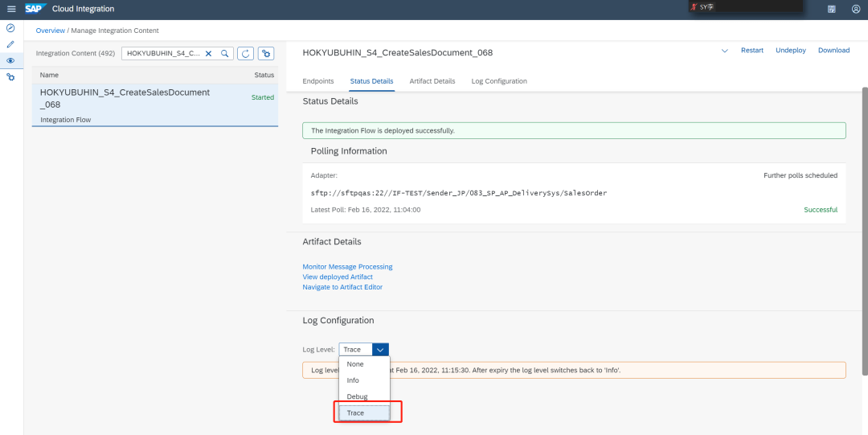Open the user profile icon
The height and width of the screenshot is (435, 868).
tap(856, 9)
